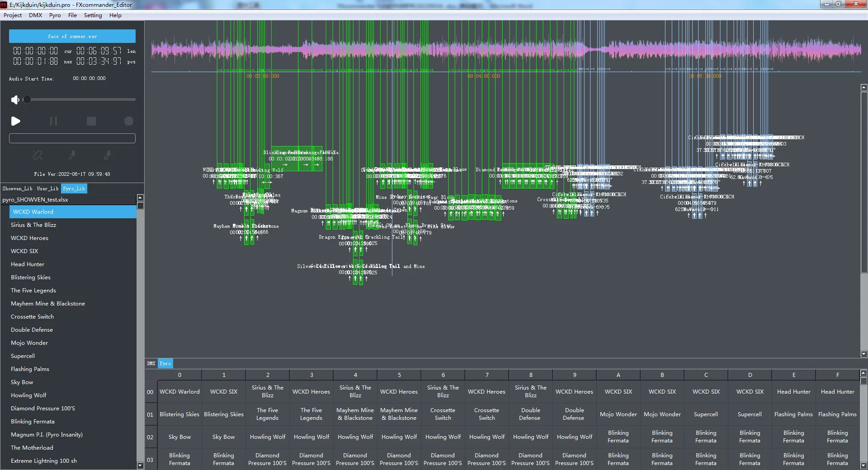Pause the audio playback

point(53,121)
